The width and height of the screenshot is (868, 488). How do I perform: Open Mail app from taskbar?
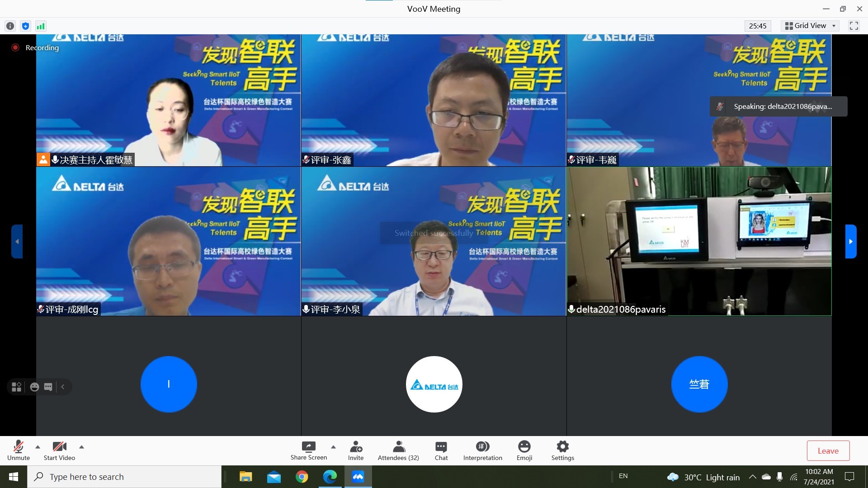coord(274,477)
